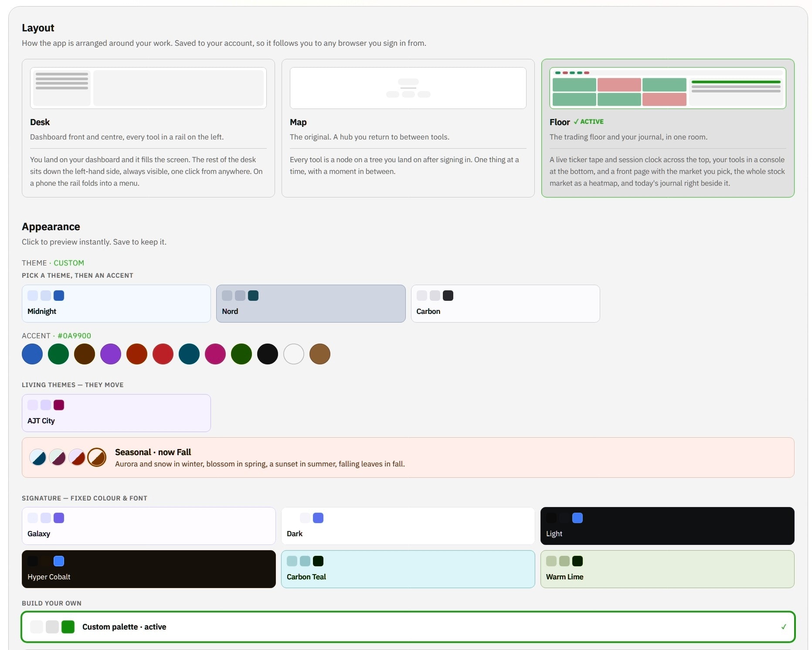Choose the red accent swatch
The width and height of the screenshot is (812, 650).
point(163,354)
